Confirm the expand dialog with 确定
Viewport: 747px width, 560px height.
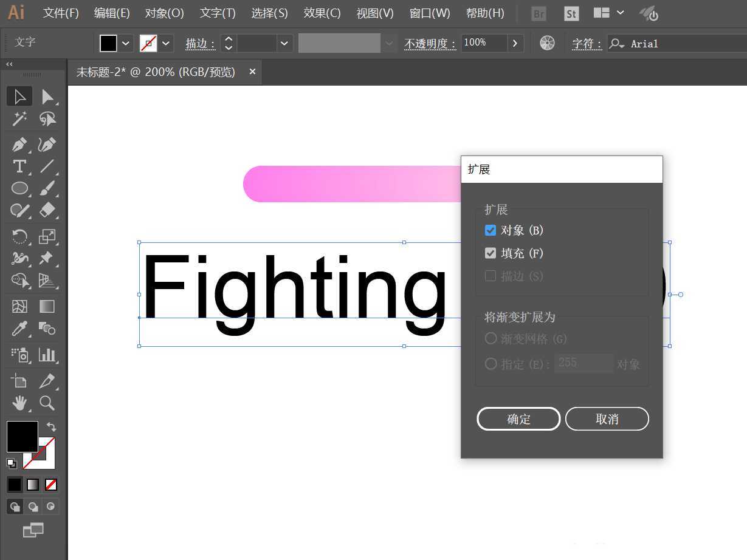coord(518,418)
